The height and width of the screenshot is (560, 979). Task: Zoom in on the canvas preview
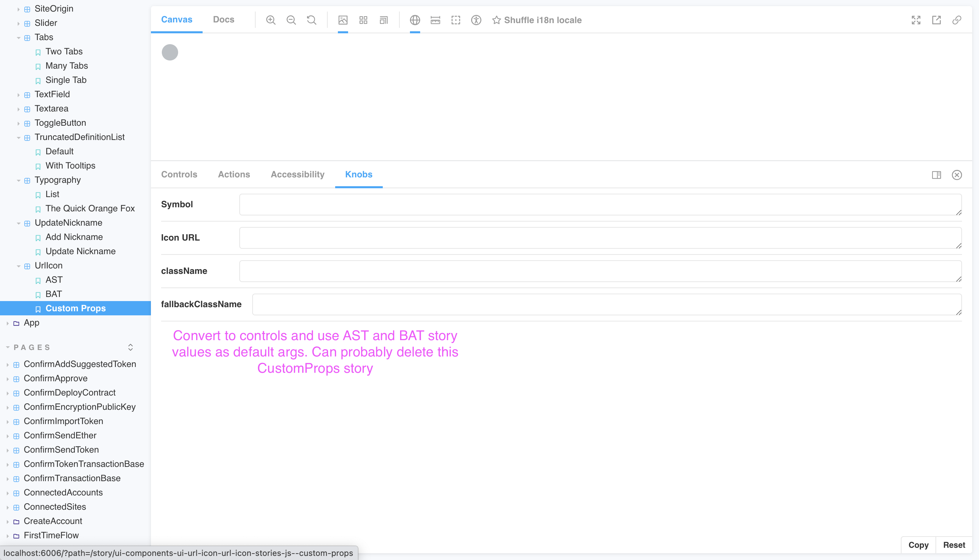(271, 20)
